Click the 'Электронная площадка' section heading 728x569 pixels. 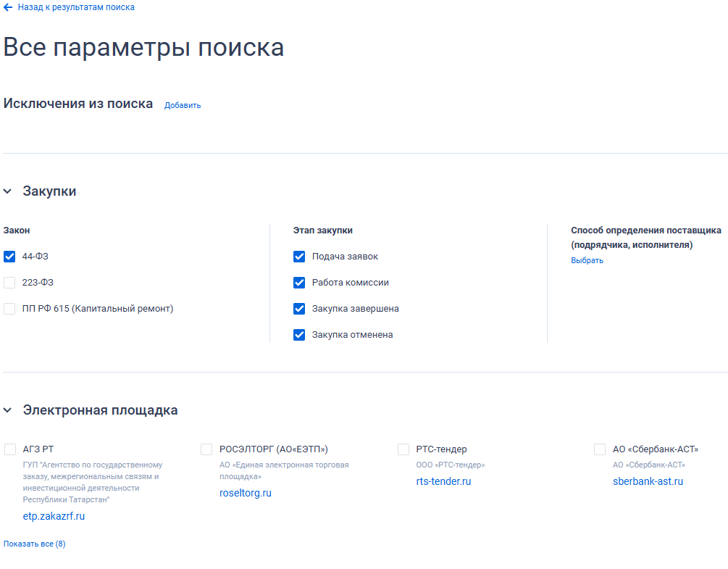[100, 410]
